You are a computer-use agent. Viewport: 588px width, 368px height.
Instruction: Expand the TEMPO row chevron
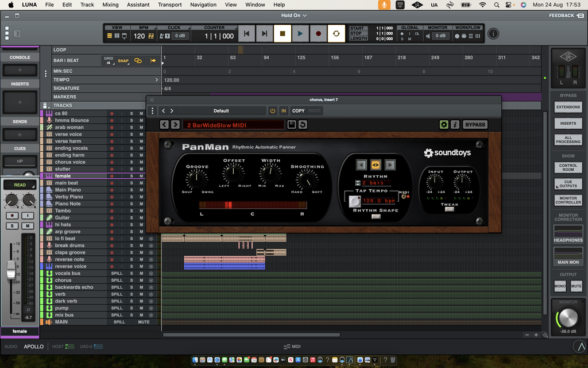[157, 80]
